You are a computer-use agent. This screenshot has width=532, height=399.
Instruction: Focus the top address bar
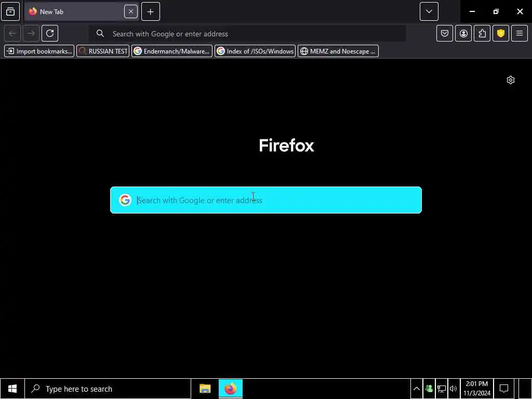247,34
